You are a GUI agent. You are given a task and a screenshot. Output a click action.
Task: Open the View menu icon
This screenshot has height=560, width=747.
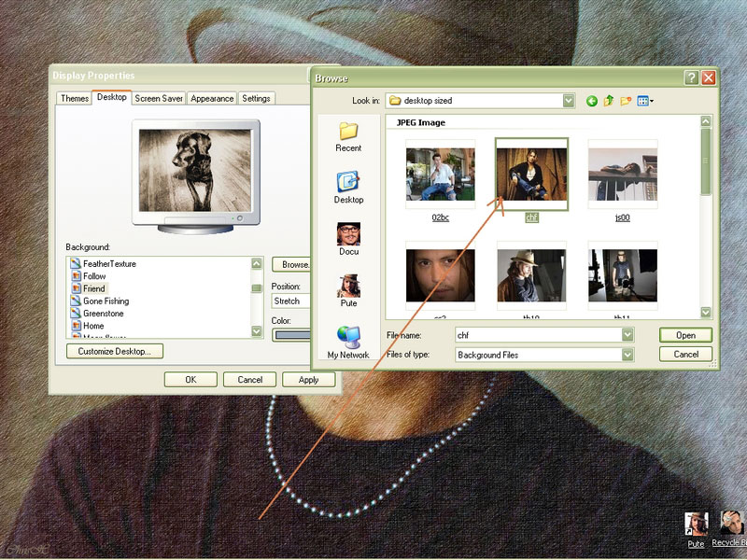point(644,101)
